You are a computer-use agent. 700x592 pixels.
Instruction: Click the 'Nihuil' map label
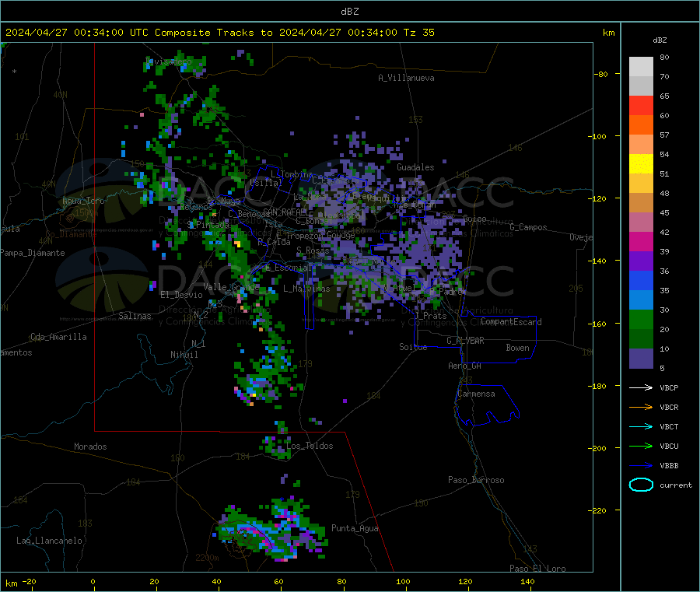point(184,355)
